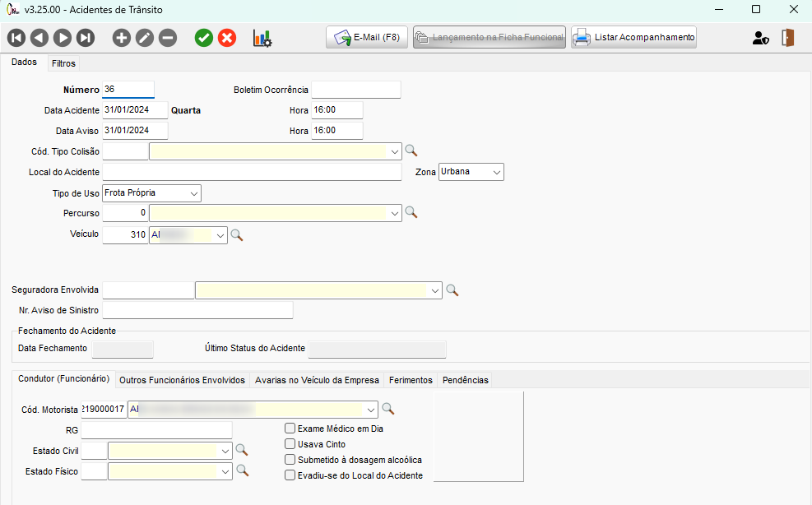Viewport: 812px width, 505px height.
Task: Click Hora field next to Data Aviso
Action: 337,131
